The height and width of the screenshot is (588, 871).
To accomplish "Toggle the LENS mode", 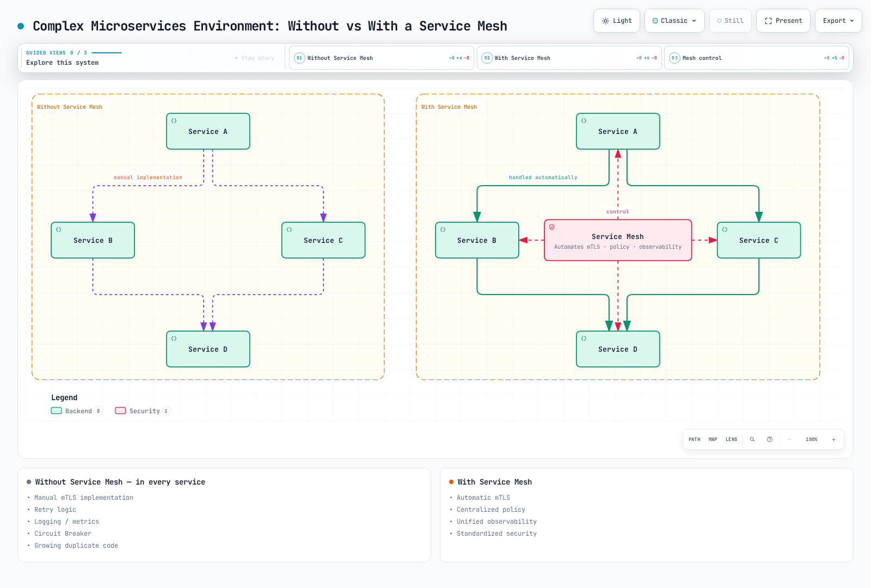I will tap(732, 439).
